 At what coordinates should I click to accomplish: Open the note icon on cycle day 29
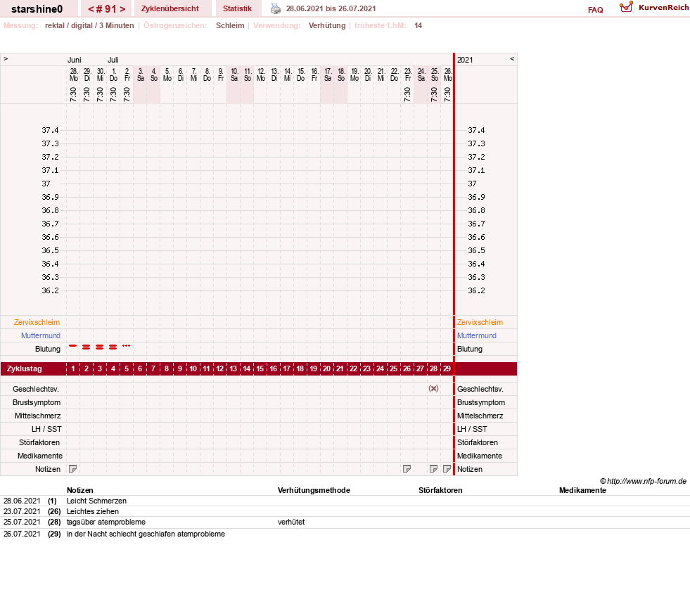point(447,469)
